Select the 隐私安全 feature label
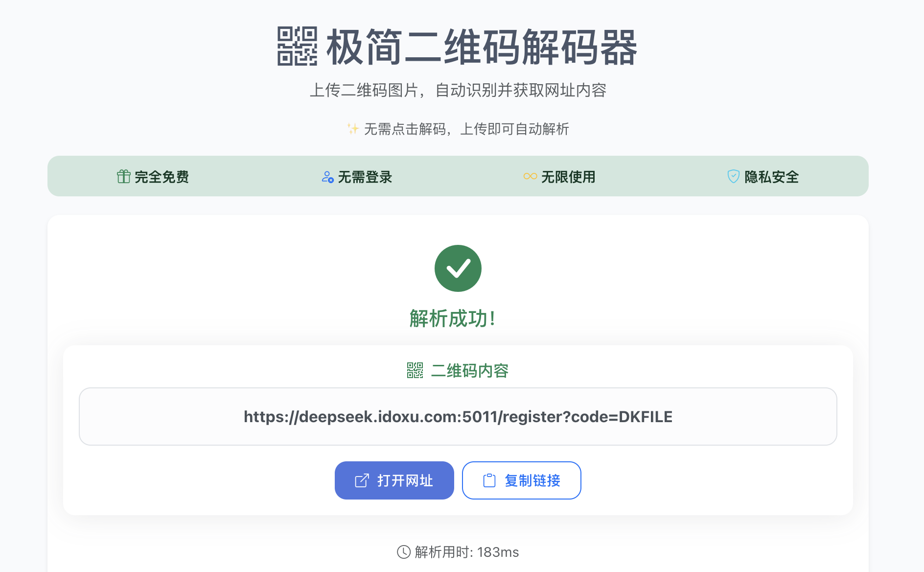 [x=771, y=177]
